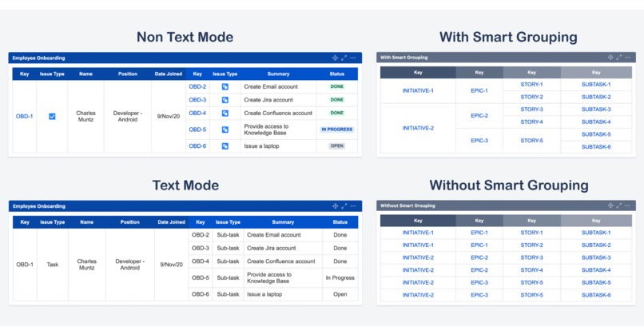Click the OPEN status lozenge for Issue a laptop
Viewport: 644px width, 331px height.
(x=337, y=146)
